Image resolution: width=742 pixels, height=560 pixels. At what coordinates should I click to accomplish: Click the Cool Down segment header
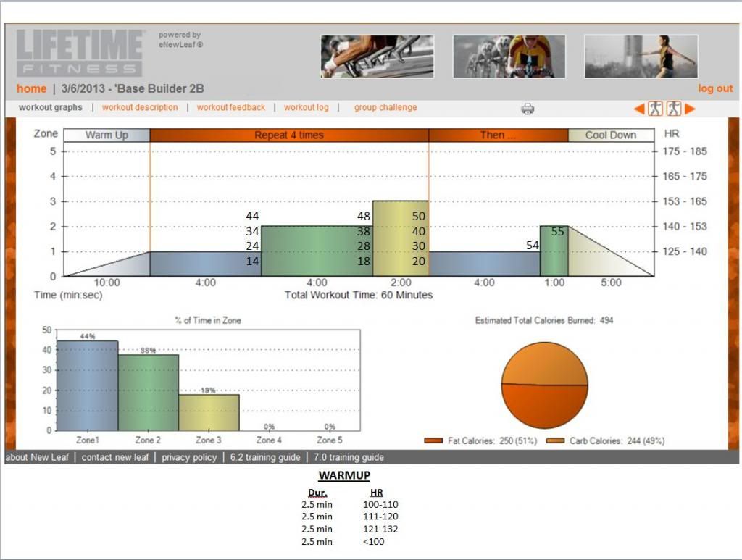tap(611, 135)
